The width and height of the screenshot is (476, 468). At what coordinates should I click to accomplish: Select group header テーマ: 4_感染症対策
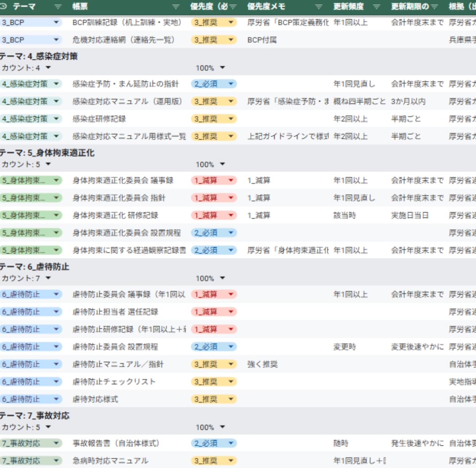pos(39,56)
